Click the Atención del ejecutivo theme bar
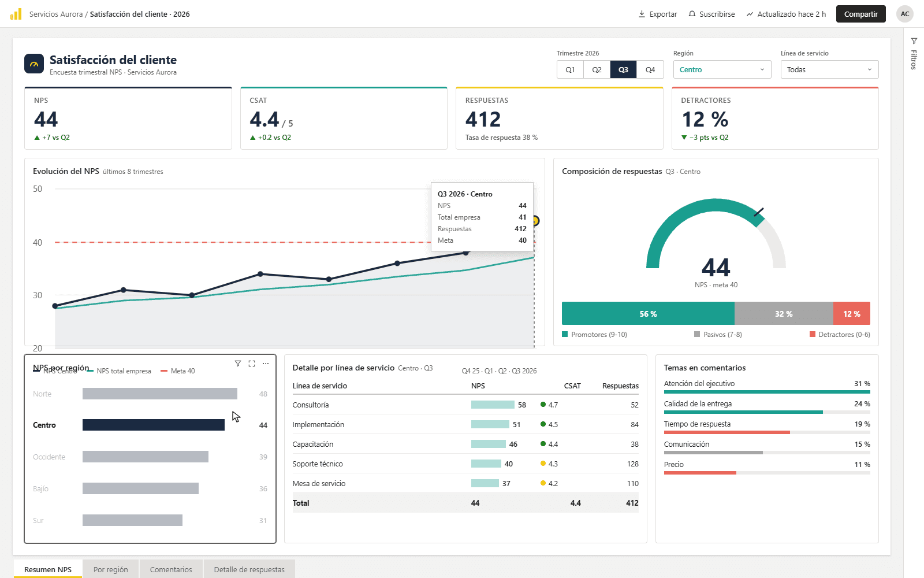 pos(767,392)
